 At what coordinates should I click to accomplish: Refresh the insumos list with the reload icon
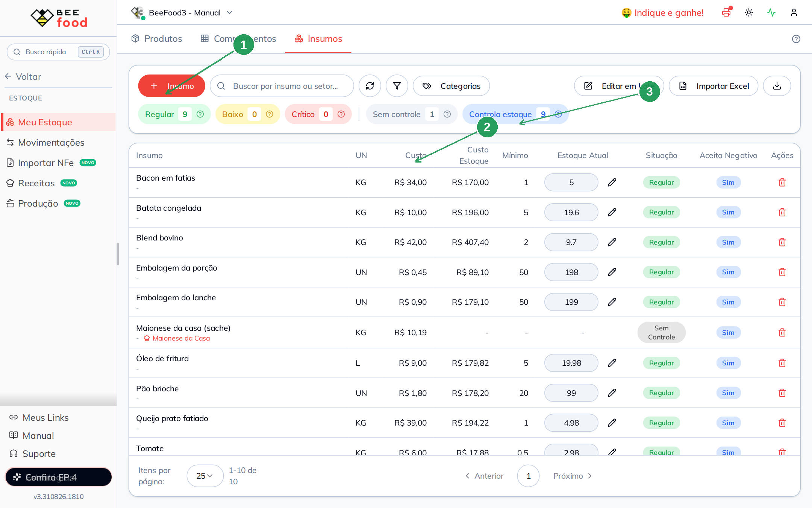tap(370, 86)
